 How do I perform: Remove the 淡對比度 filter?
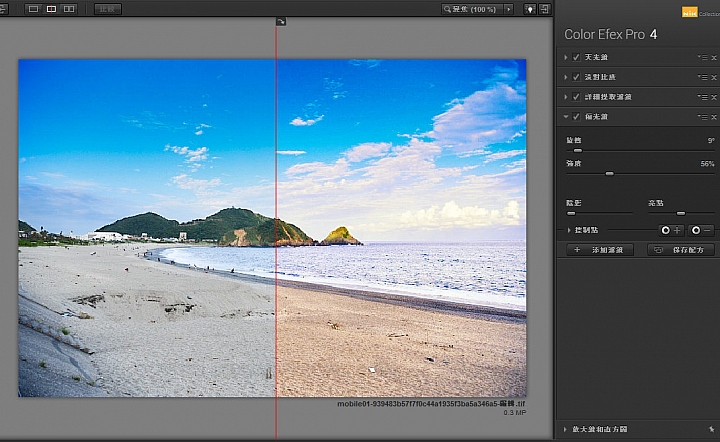tap(714, 78)
